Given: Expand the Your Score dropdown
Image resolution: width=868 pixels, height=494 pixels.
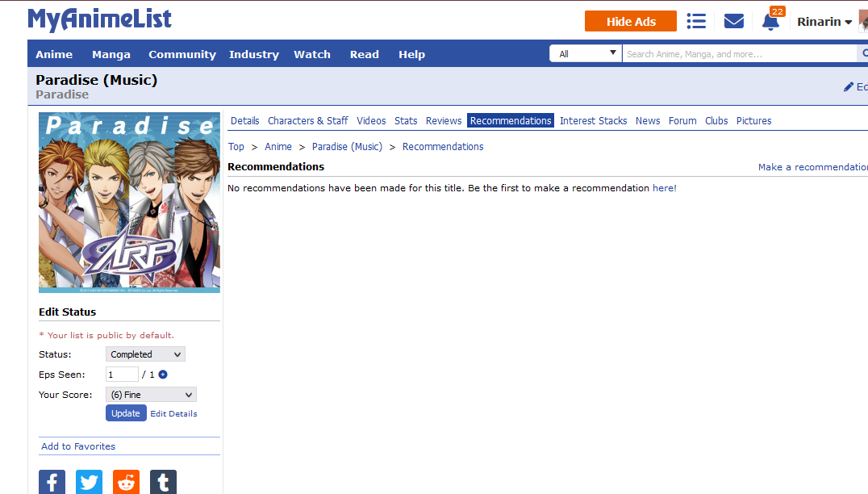Looking at the screenshot, I should 151,395.
